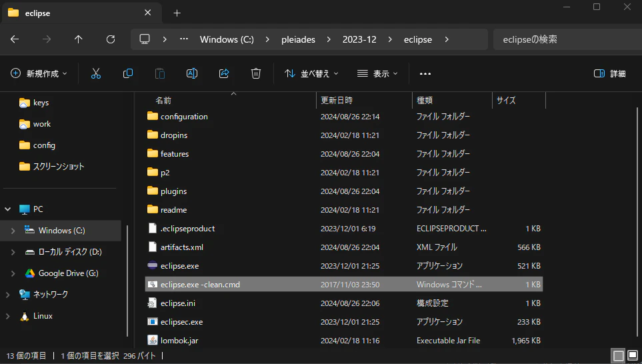Select the readme folder row

344,209
